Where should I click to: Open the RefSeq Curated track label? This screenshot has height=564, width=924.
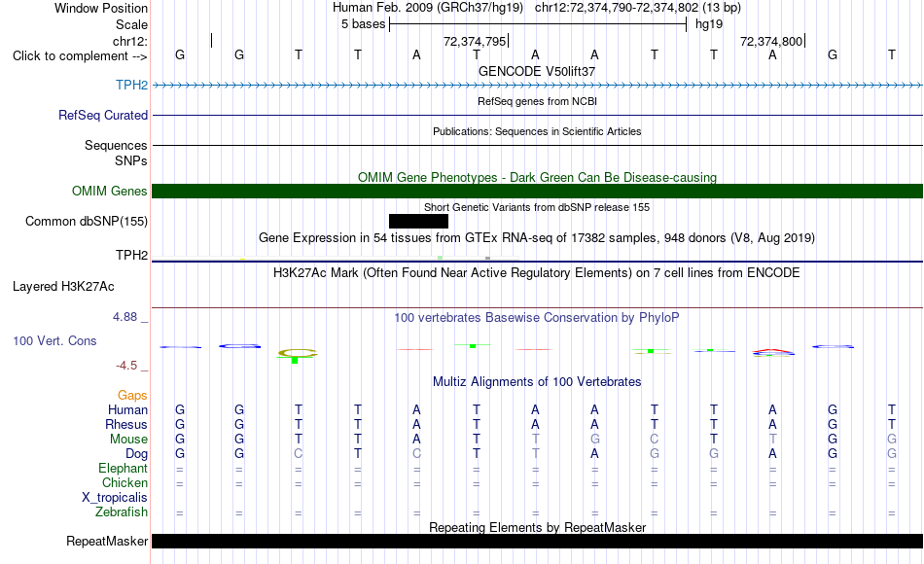point(102,115)
